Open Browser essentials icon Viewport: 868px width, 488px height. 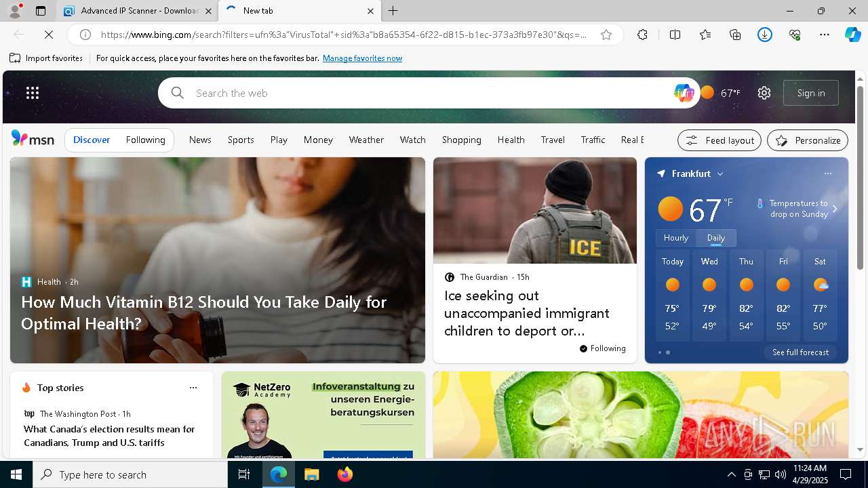(x=795, y=35)
